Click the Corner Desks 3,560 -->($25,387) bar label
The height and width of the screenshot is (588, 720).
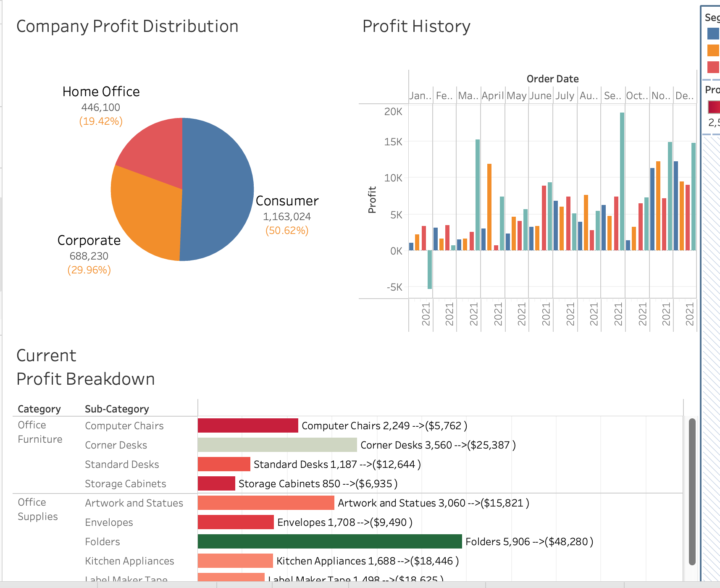pos(438,445)
